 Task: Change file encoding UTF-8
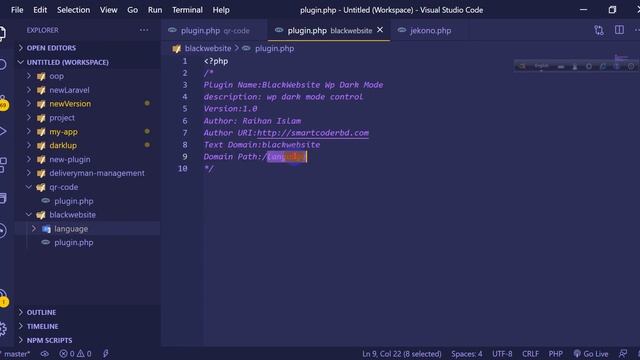pyautogui.click(x=502, y=354)
